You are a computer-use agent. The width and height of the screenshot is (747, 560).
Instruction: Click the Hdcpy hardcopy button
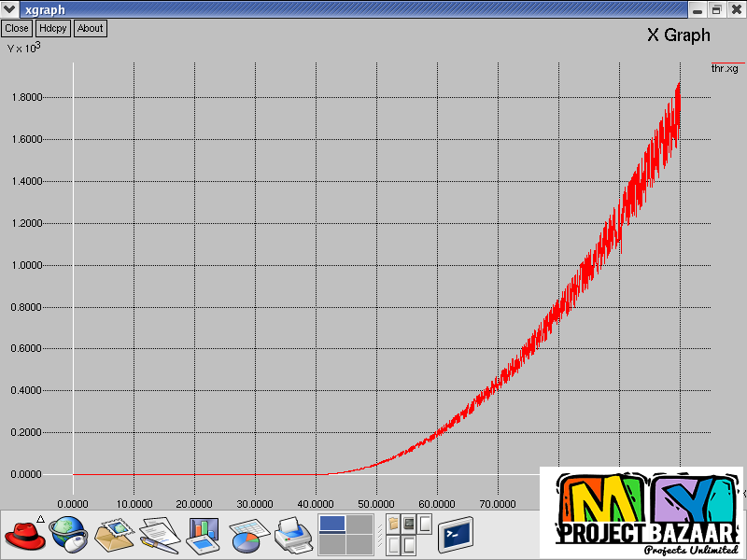coord(53,28)
